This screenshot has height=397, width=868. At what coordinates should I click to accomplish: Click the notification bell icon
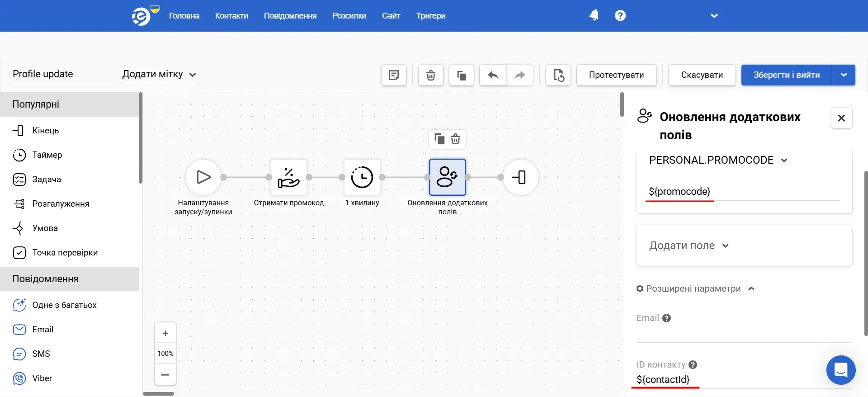594,16
